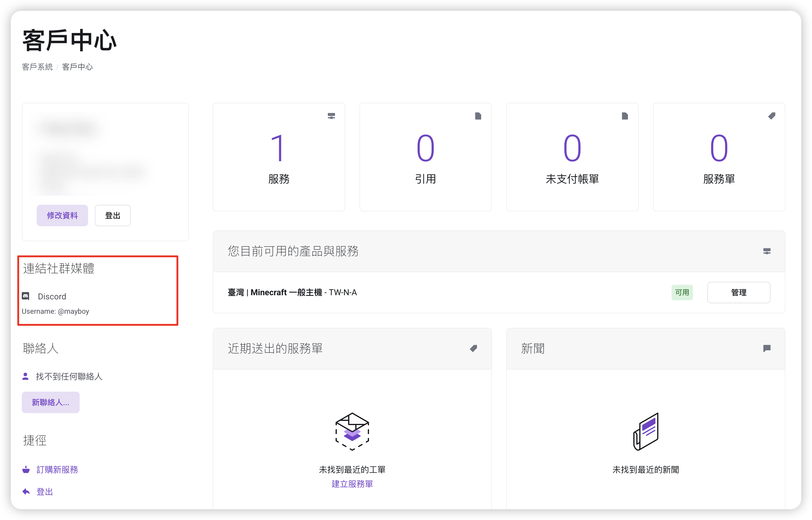Click the file icon on the 未支付帳單 card
This screenshot has width=812, height=520.
625,116
